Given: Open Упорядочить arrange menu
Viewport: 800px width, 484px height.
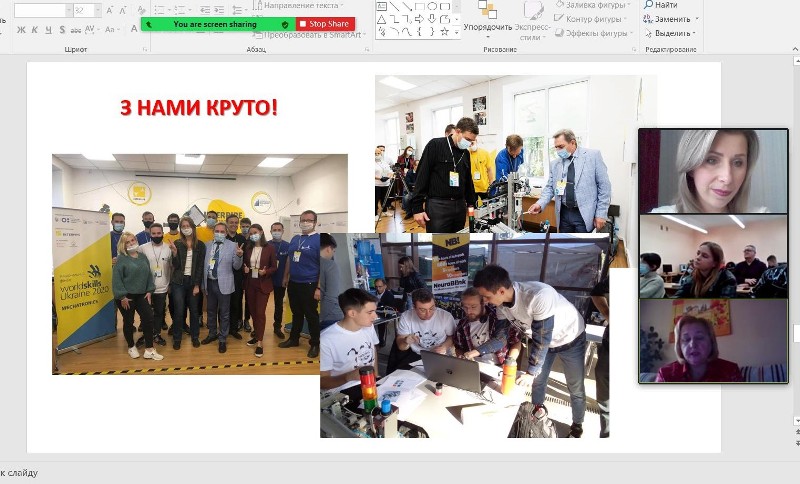Looking at the screenshot, I should [x=487, y=20].
